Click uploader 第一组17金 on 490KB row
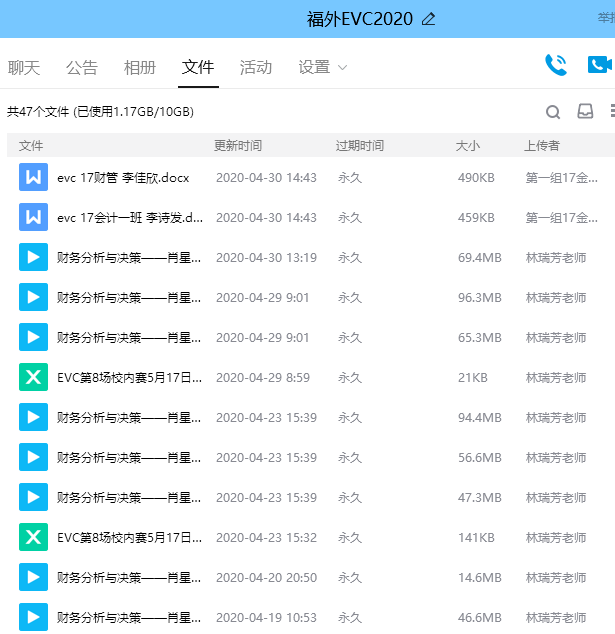The width and height of the screenshot is (615, 634). pyautogui.click(x=562, y=178)
